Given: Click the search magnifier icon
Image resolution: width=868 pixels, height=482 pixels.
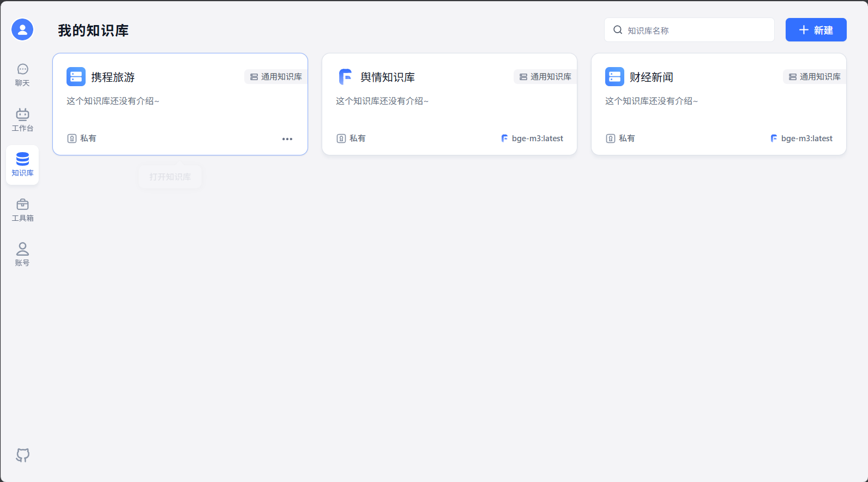Looking at the screenshot, I should (x=618, y=30).
